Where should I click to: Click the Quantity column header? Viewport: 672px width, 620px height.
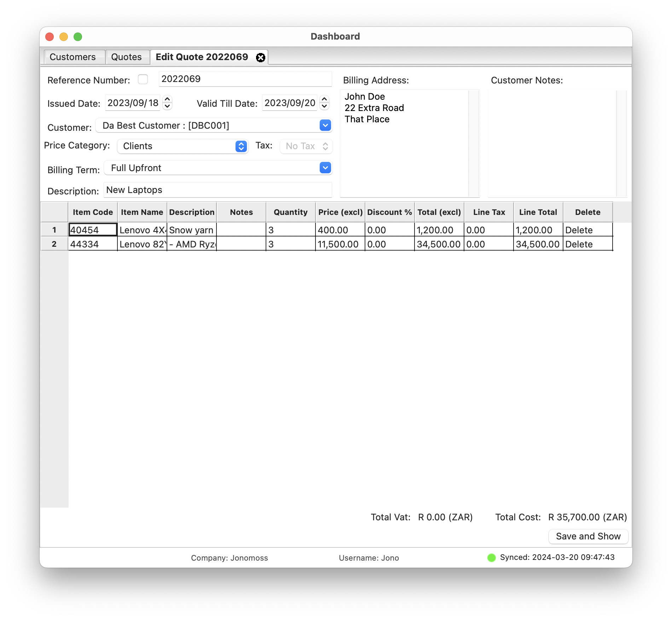291,212
